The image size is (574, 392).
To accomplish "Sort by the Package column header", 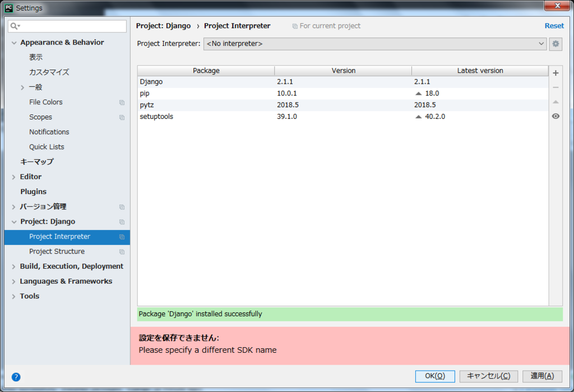I will [206, 71].
